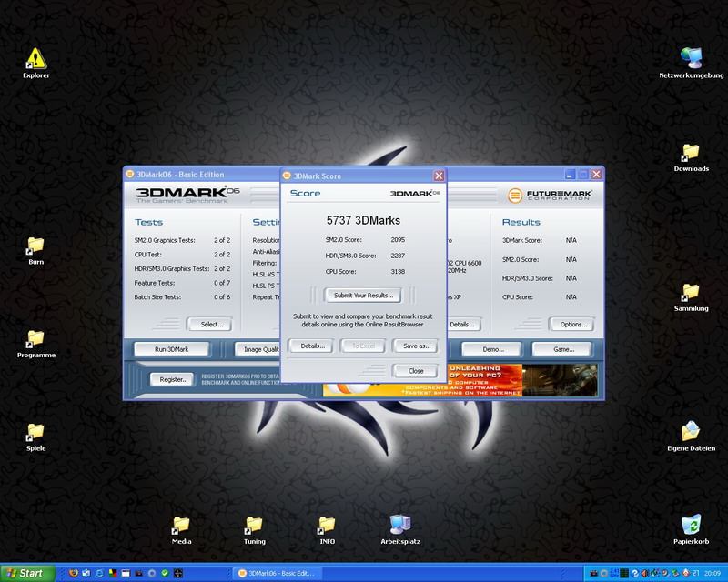Image resolution: width=728 pixels, height=582 pixels.
Task: Click the green checkmark quick launch icon
Action: point(165,573)
